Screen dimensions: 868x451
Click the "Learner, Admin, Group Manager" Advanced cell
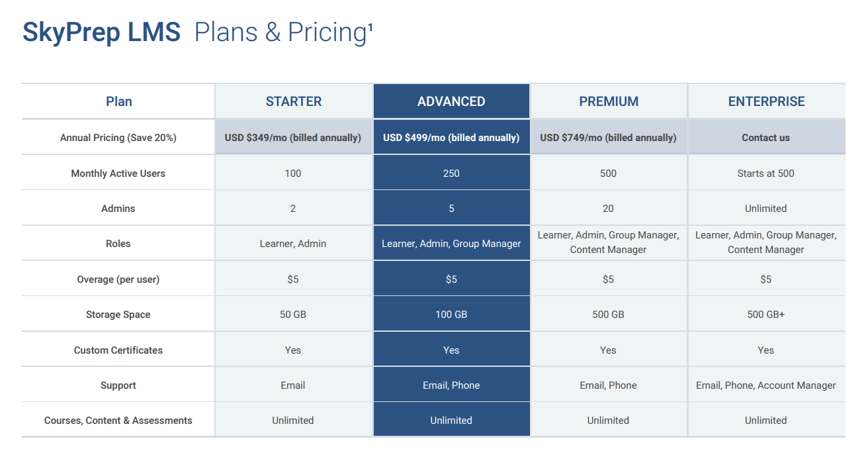click(x=451, y=244)
